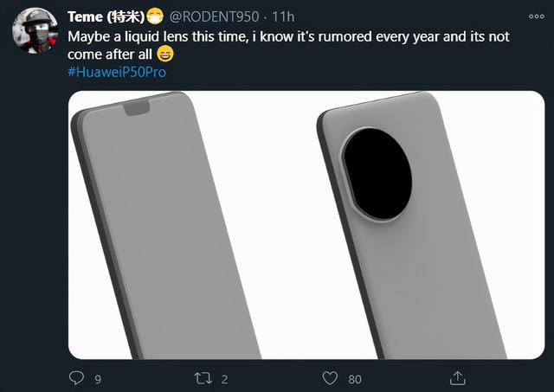Click the retweet count 2
The image size is (554, 392).
tap(224, 378)
